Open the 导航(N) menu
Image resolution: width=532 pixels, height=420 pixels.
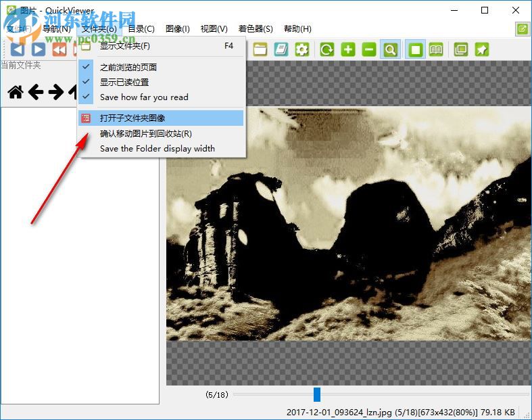(x=56, y=29)
